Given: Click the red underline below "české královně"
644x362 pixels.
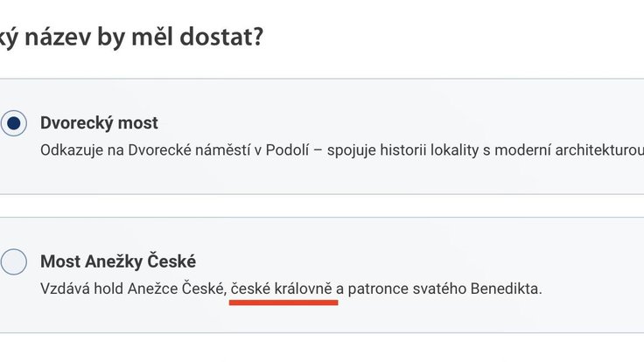Looking at the screenshot, I should coord(283,303).
